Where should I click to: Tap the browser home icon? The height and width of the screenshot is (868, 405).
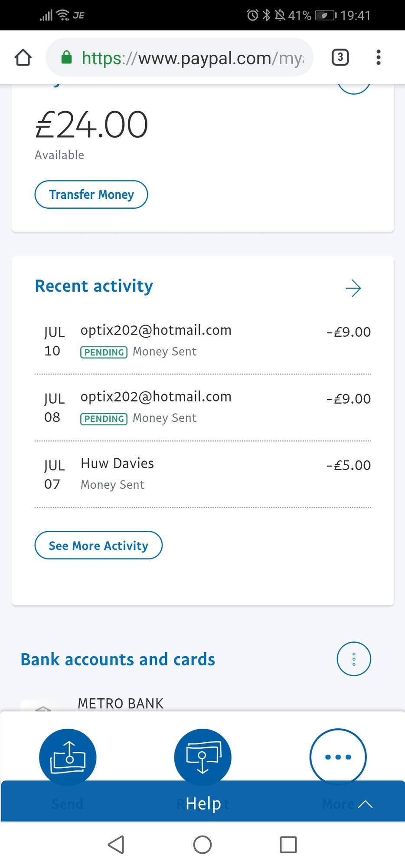click(23, 57)
